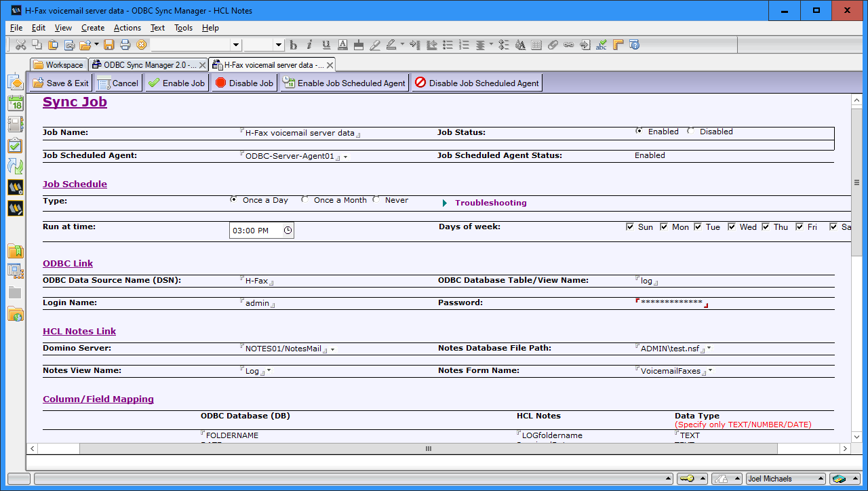Toggle italic text formatting
The image size is (868, 491).
pyautogui.click(x=309, y=45)
